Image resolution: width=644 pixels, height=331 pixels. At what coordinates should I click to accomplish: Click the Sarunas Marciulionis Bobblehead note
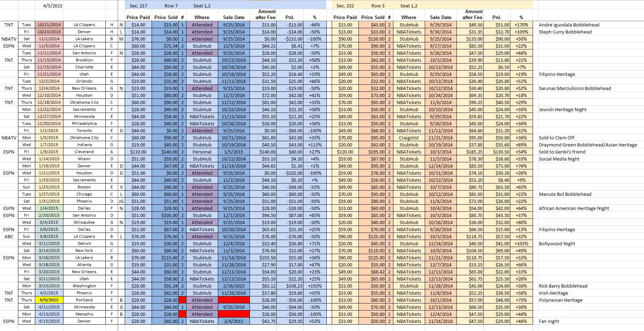click(575, 88)
